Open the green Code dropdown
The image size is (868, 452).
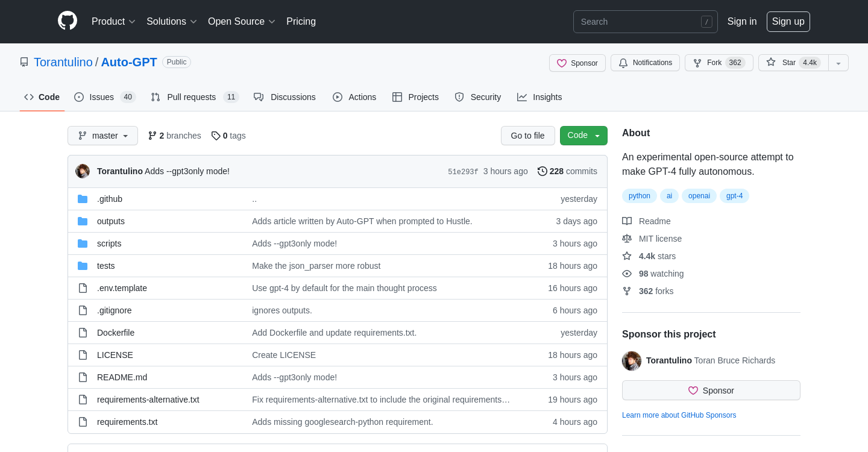(583, 136)
